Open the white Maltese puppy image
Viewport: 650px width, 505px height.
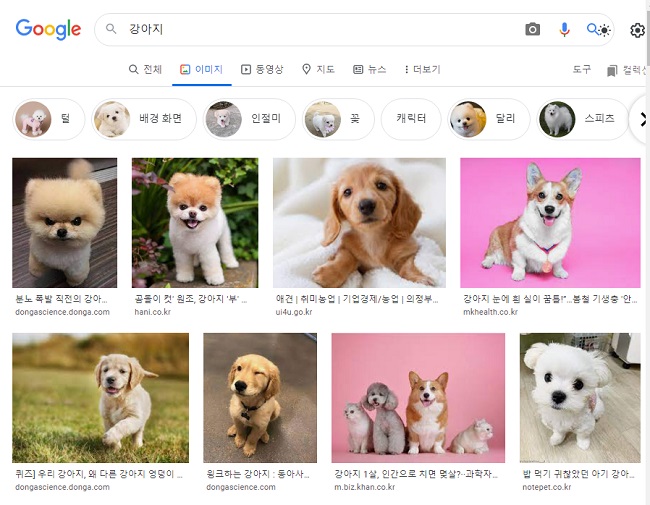(x=580, y=398)
